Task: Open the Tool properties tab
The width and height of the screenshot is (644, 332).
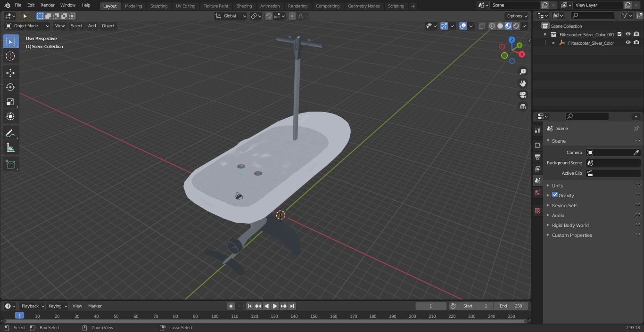Action: [537, 130]
